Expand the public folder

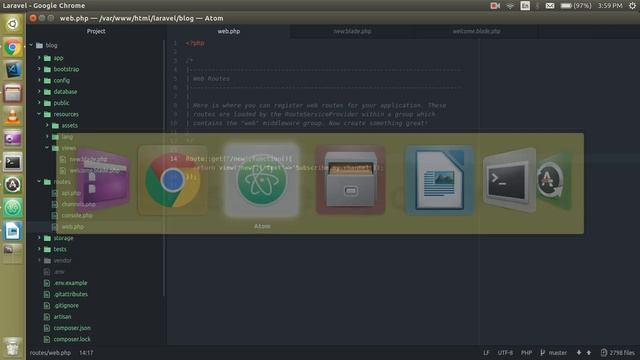point(39,103)
